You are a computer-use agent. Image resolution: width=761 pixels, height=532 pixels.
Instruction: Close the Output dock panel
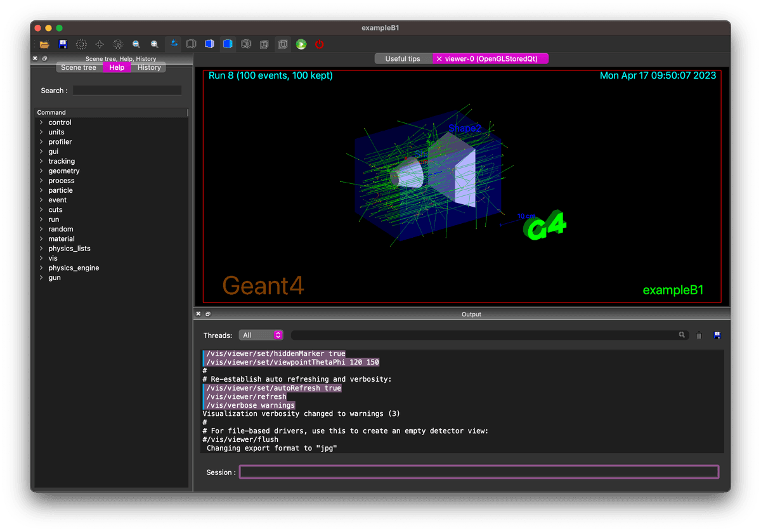(198, 314)
